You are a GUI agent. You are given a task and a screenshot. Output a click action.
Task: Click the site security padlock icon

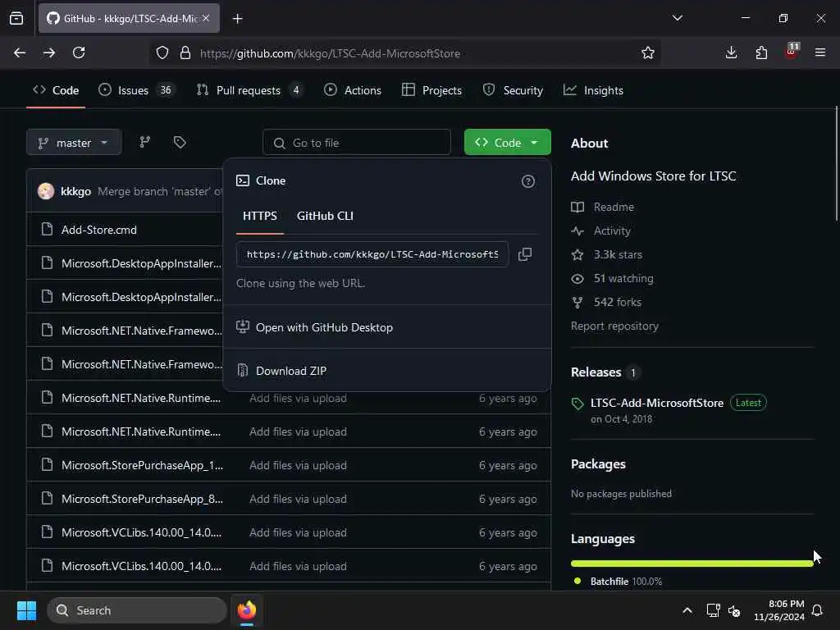click(x=185, y=53)
